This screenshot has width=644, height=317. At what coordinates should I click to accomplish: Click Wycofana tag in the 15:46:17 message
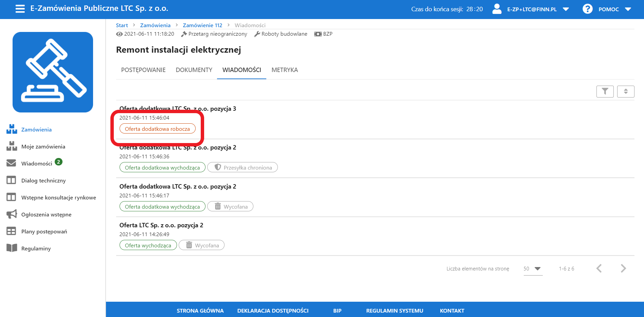(230, 207)
